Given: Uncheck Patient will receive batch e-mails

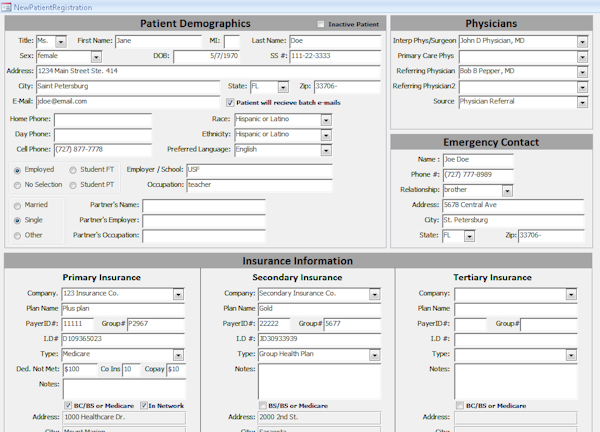Looking at the screenshot, I should (x=230, y=103).
